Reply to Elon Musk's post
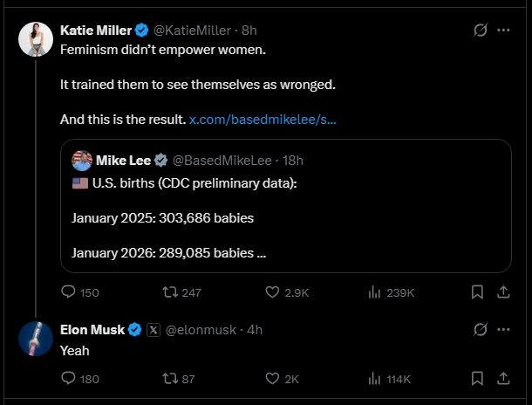The height and width of the screenshot is (405, 532). click(70, 379)
